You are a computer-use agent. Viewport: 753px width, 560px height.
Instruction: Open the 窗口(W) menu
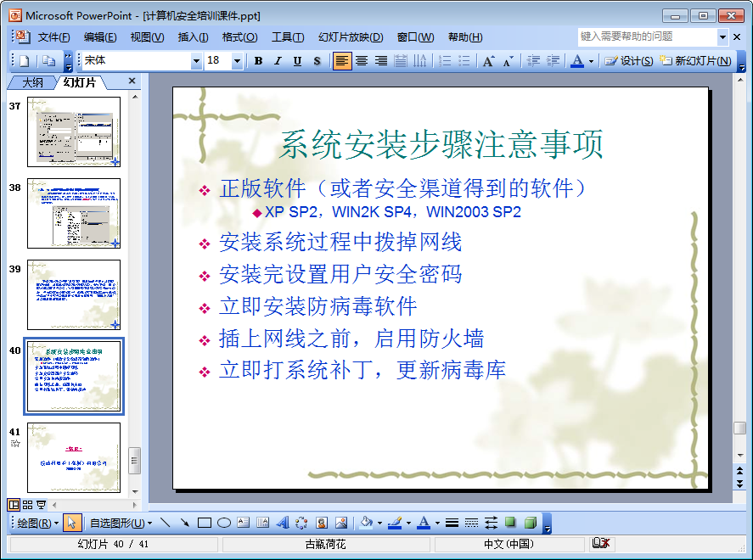coord(415,37)
